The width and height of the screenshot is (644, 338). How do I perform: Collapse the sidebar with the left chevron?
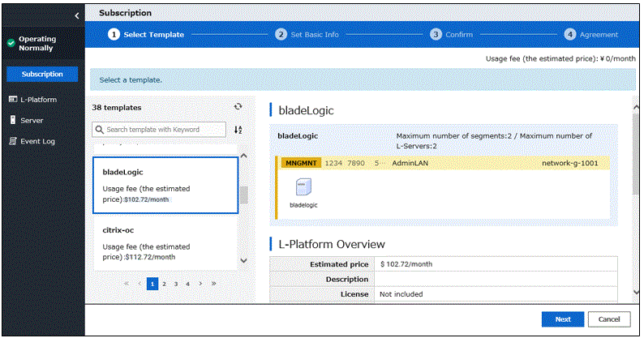point(77,15)
